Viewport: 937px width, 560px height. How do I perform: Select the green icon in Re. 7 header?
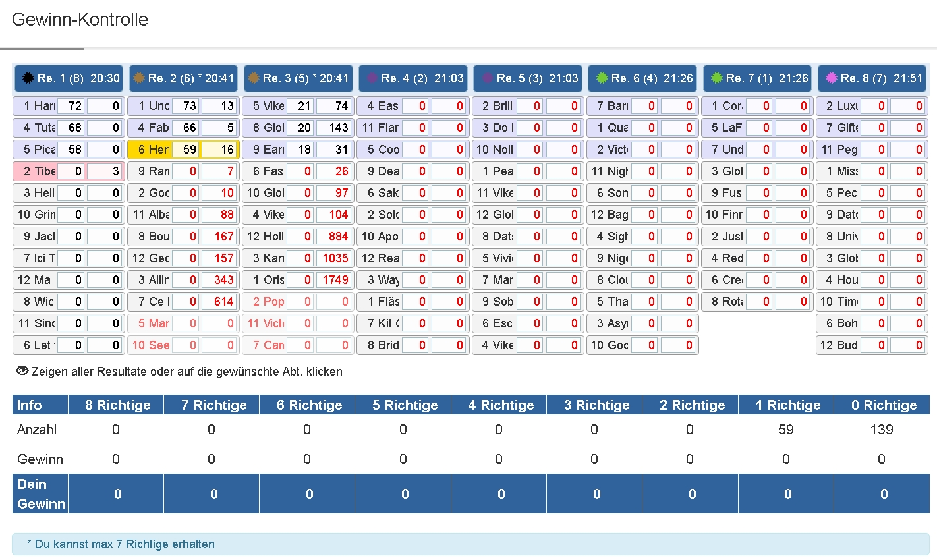716,78
